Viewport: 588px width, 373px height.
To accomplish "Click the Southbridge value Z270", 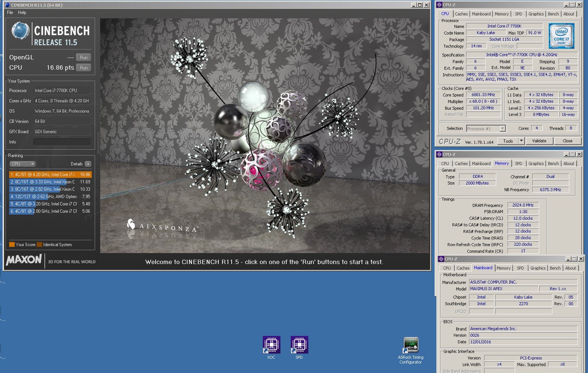I will pyautogui.click(x=523, y=304).
